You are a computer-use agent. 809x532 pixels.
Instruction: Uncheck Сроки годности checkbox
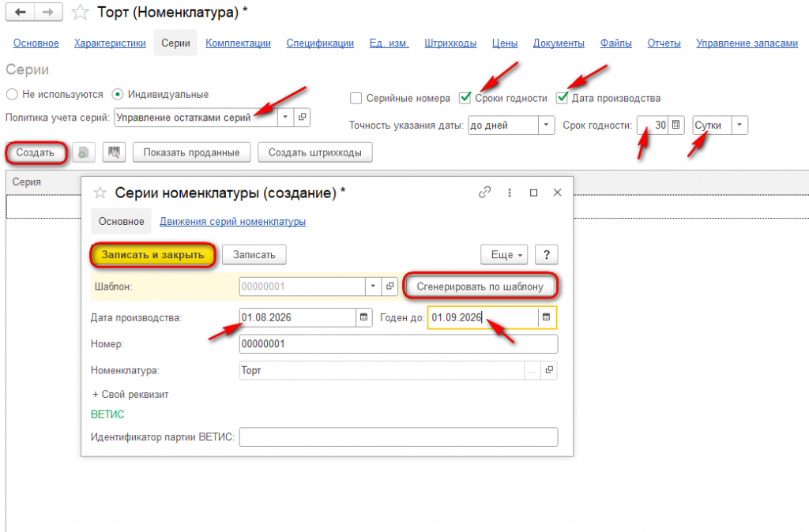(x=465, y=97)
